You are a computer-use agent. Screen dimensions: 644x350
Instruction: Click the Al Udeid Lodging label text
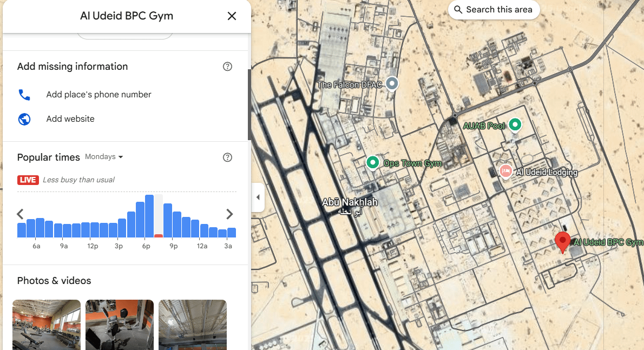click(547, 173)
